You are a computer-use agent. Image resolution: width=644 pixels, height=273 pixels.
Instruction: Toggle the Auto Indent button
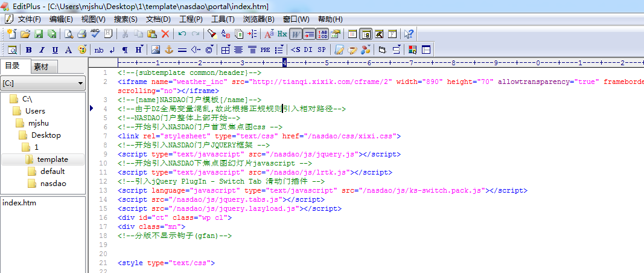pos(309,34)
